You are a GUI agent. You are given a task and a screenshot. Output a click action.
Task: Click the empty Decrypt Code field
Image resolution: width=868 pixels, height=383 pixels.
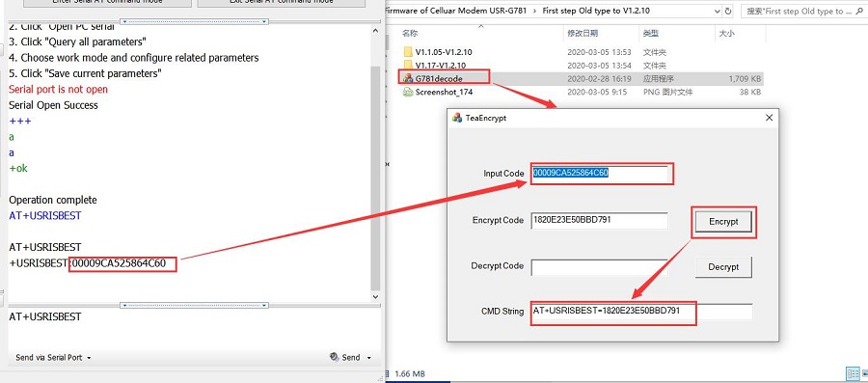[x=600, y=267]
